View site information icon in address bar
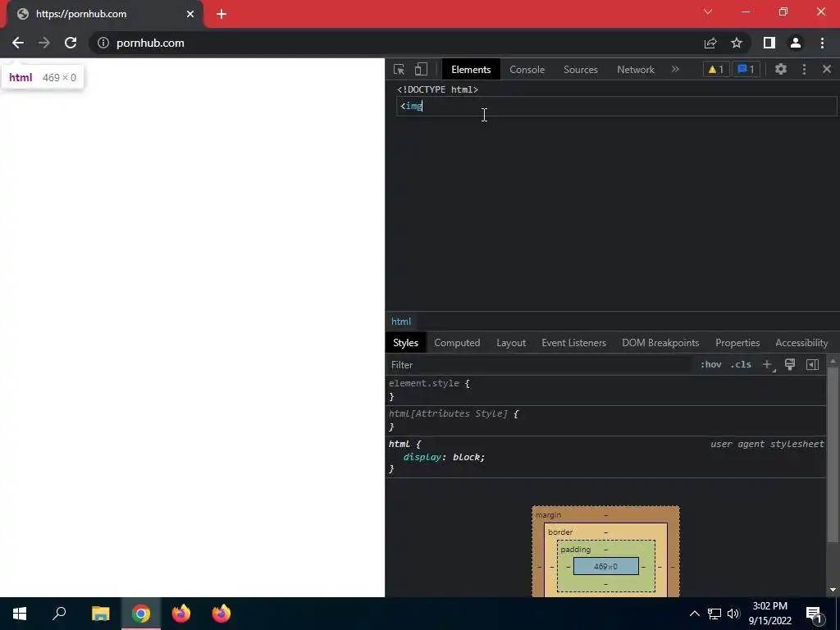Image resolution: width=840 pixels, height=630 pixels. pos(103,43)
